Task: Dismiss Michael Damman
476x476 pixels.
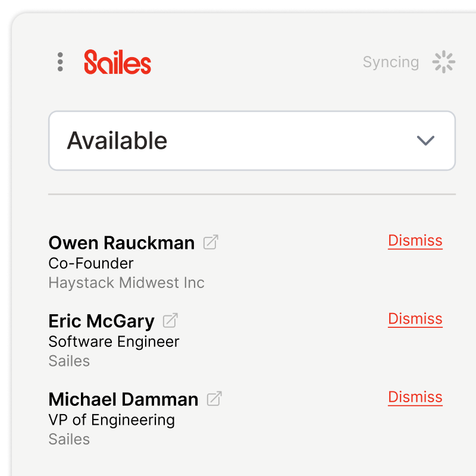Action: [x=415, y=397]
